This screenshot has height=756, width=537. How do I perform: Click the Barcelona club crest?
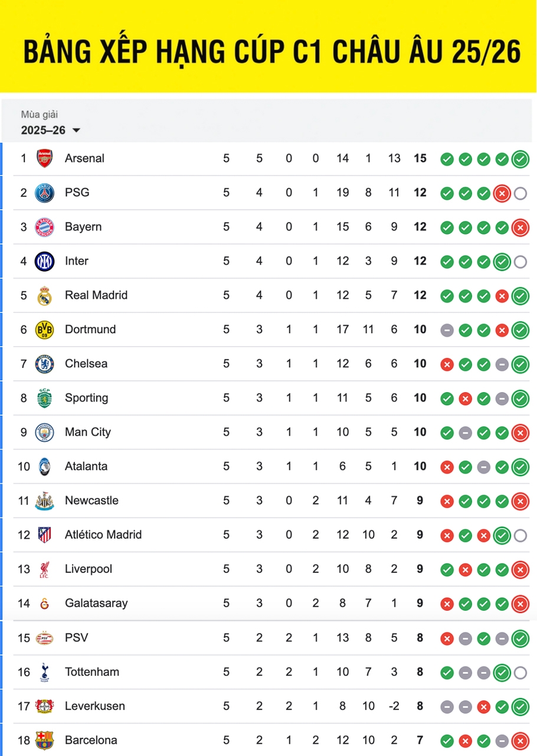44,740
